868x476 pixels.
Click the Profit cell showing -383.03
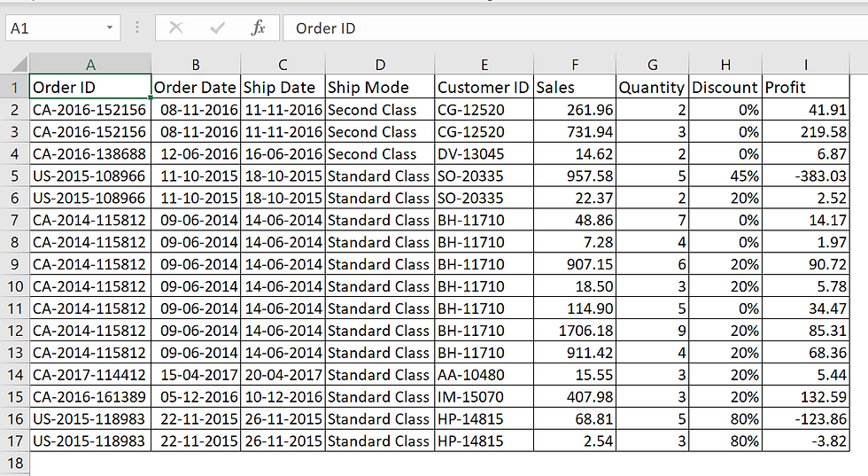point(806,176)
